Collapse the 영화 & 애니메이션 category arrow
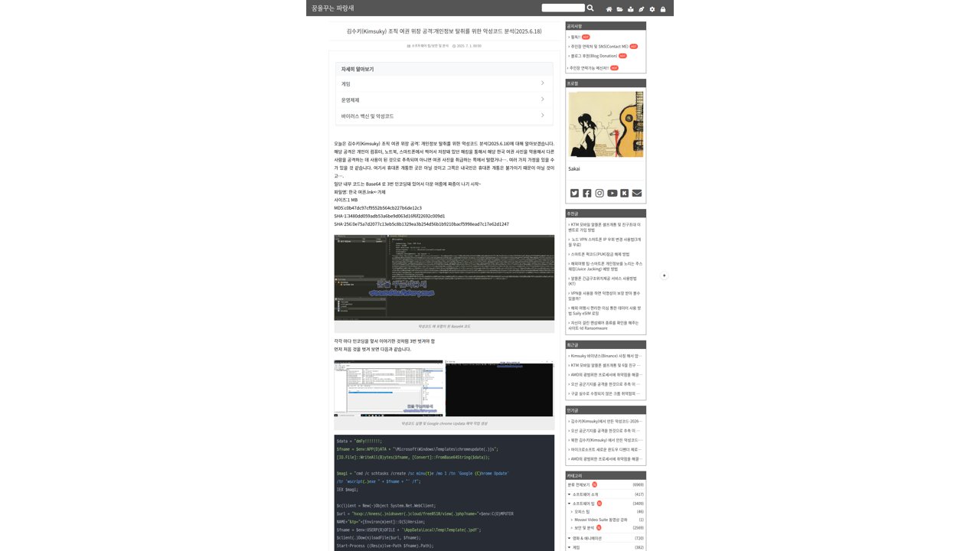The width and height of the screenshot is (980, 551). 570,538
